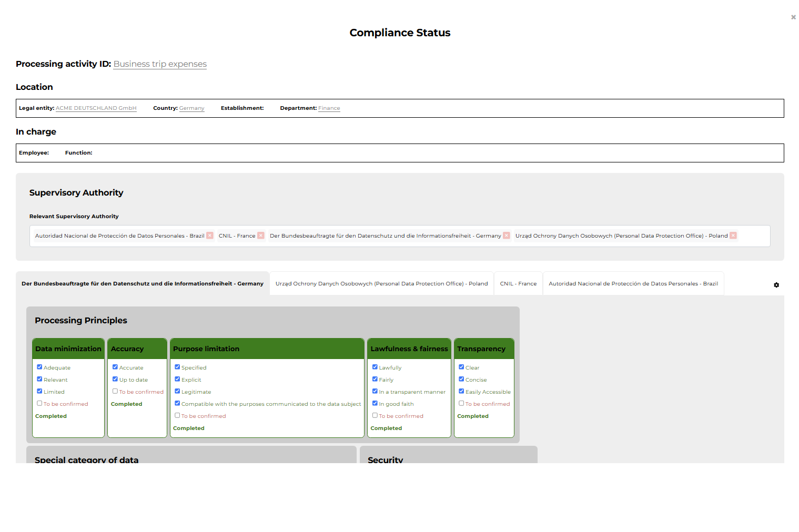Select the Germany supervisory authority tab

[142, 283]
